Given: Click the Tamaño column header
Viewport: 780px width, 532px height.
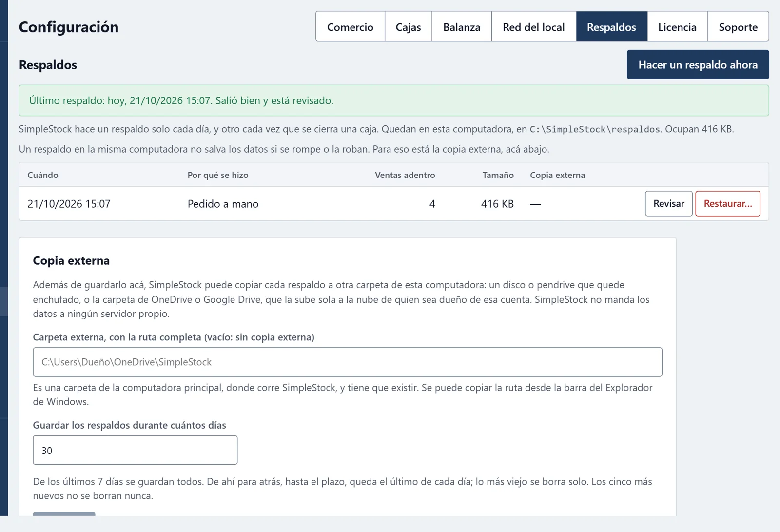Looking at the screenshot, I should coord(498,175).
